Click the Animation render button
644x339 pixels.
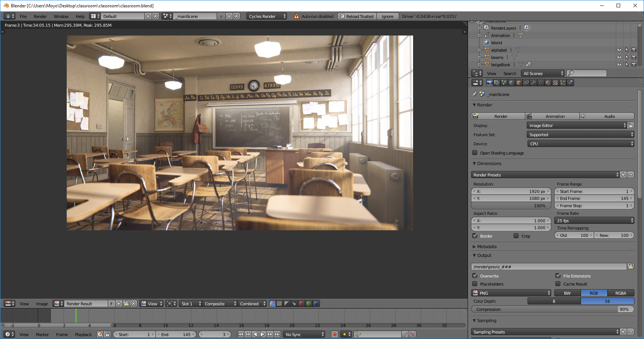click(x=552, y=116)
